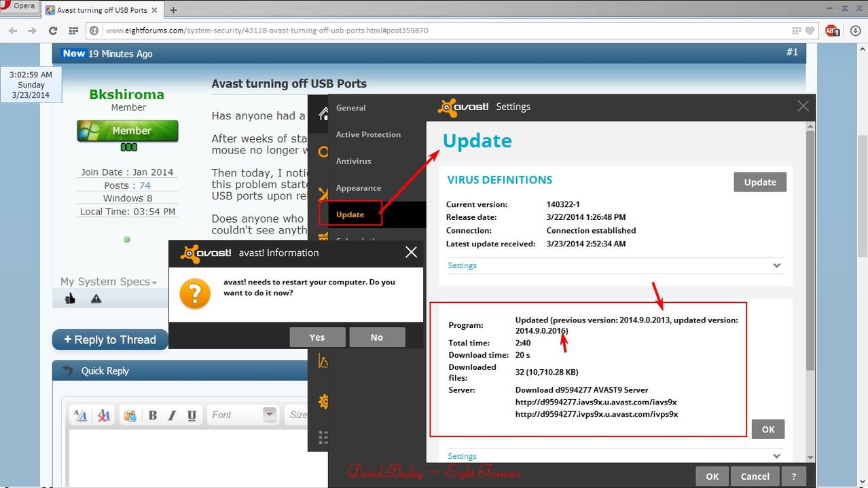Screen dimensions: 868x488
Task: Add page to Stash heart icon
Action: pos(810,31)
